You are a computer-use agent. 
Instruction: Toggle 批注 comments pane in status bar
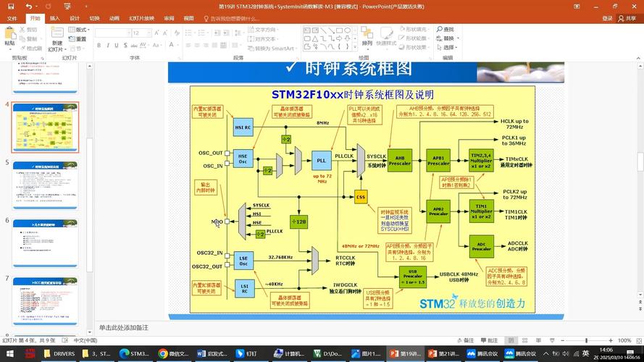tap(490, 341)
